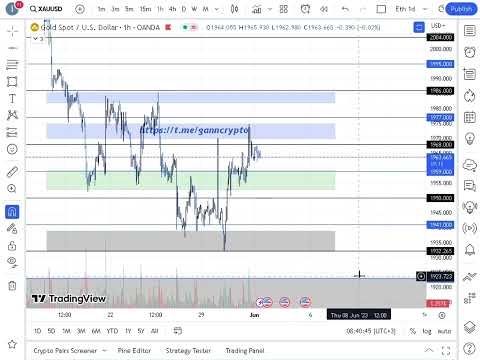Open the Trading Panel tab
480x360 pixels.
[245, 351]
